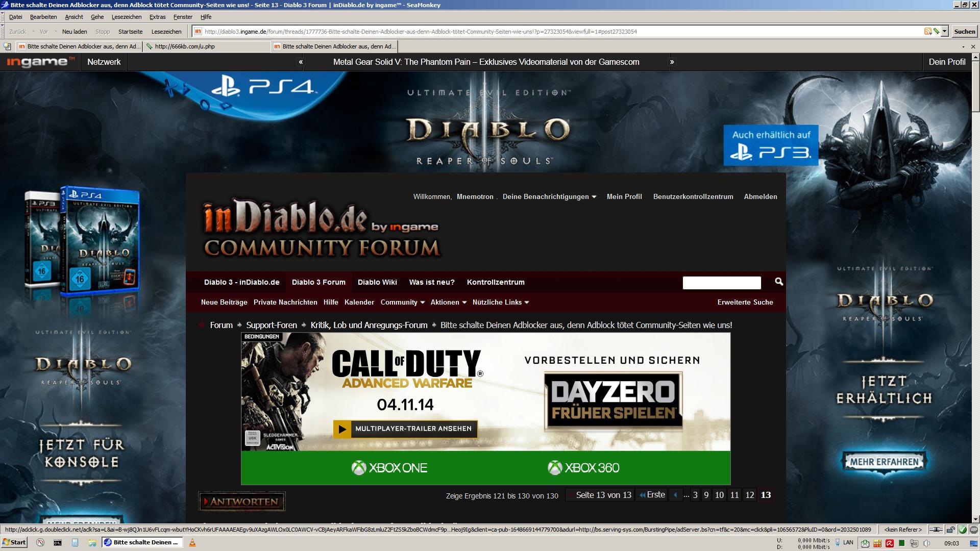Open Mein Profil link
Screen dimensions: 980x551
tap(624, 196)
